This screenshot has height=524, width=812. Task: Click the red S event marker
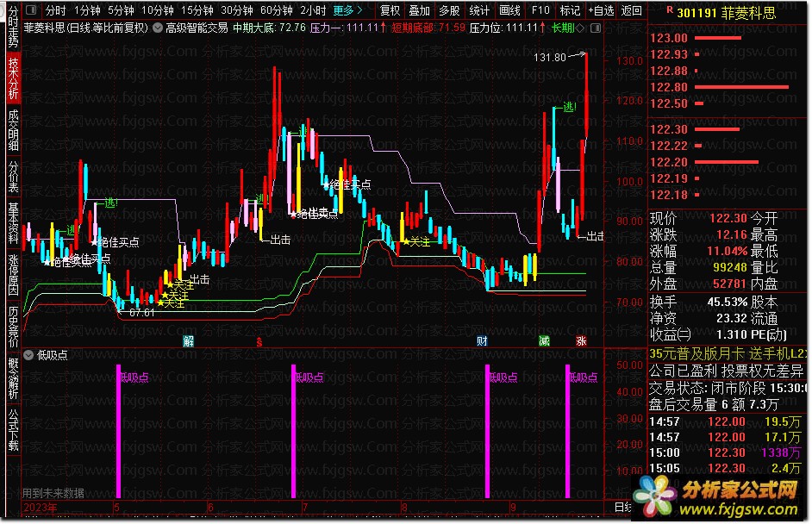point(259,342)
